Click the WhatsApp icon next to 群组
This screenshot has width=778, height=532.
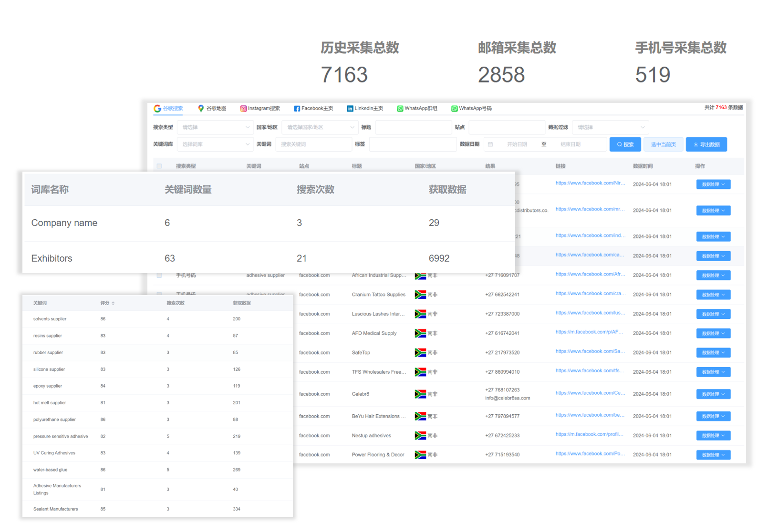pos(400,108)
